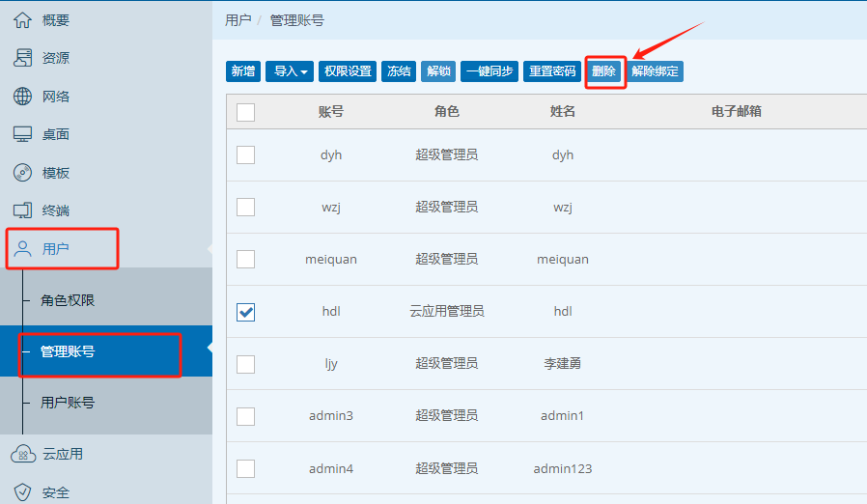
Task: Click the 新增 button
Action: click(243, 71)
